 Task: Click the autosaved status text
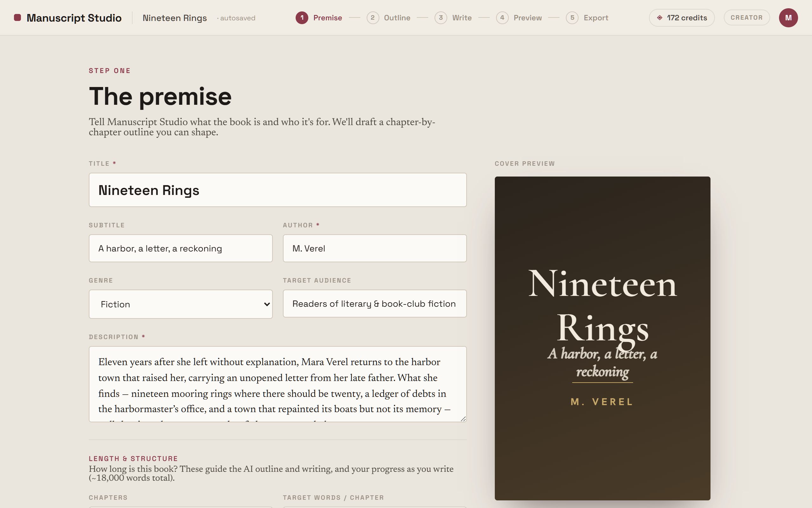click(236, 18)
